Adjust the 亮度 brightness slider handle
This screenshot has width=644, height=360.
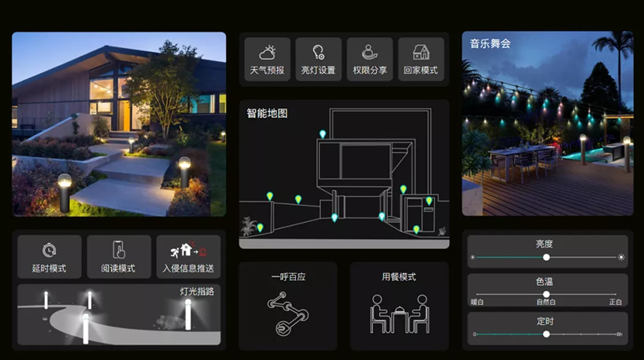point(546,257)
